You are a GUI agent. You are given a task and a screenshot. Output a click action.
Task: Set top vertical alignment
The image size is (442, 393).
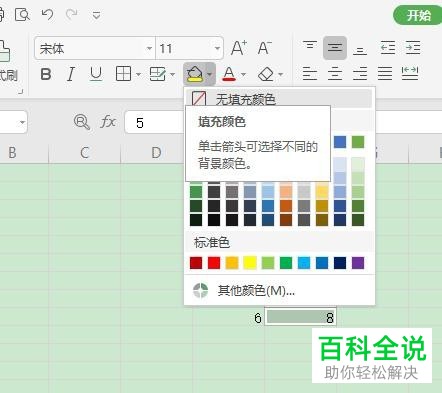click(310, 46)
